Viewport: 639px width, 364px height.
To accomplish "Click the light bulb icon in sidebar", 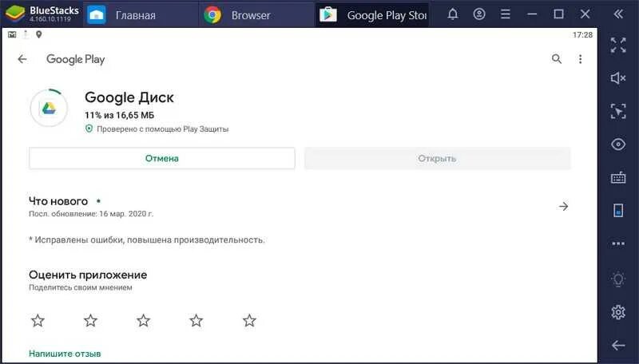I will coord(618,279).
